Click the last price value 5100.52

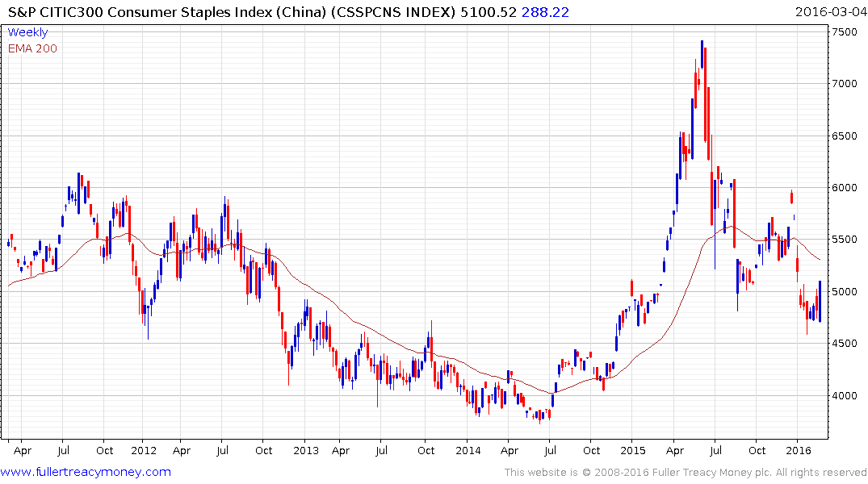[x=488, y=12]
